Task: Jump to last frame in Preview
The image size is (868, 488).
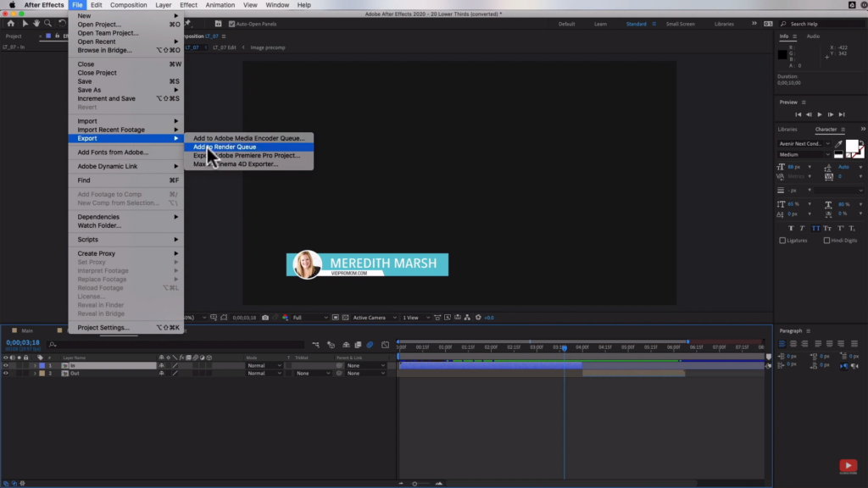Action: coord(842,114)
